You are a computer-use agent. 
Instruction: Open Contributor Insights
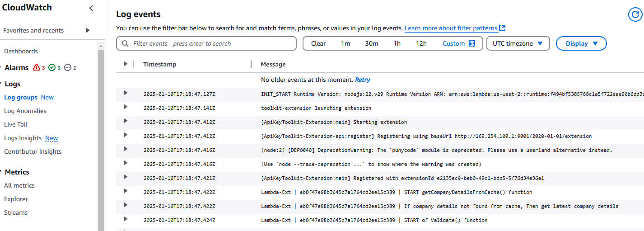tap(33, 151)
